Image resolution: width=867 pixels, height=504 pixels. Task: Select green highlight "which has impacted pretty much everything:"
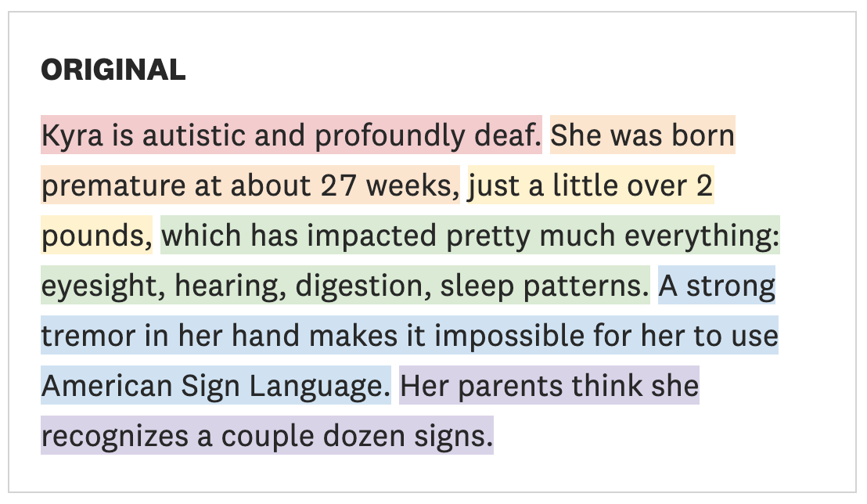click(x=470, y=235)
